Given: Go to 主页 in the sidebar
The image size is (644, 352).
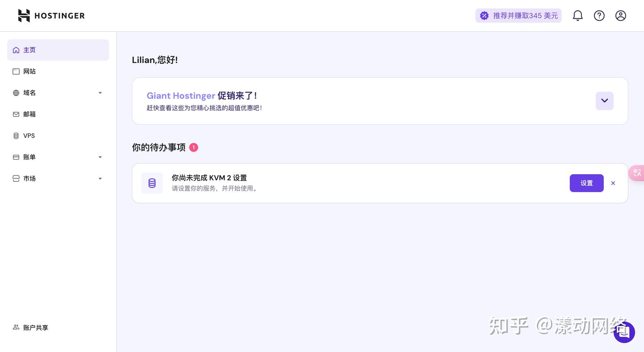Looking at the screenshot, I should point(58,50).
